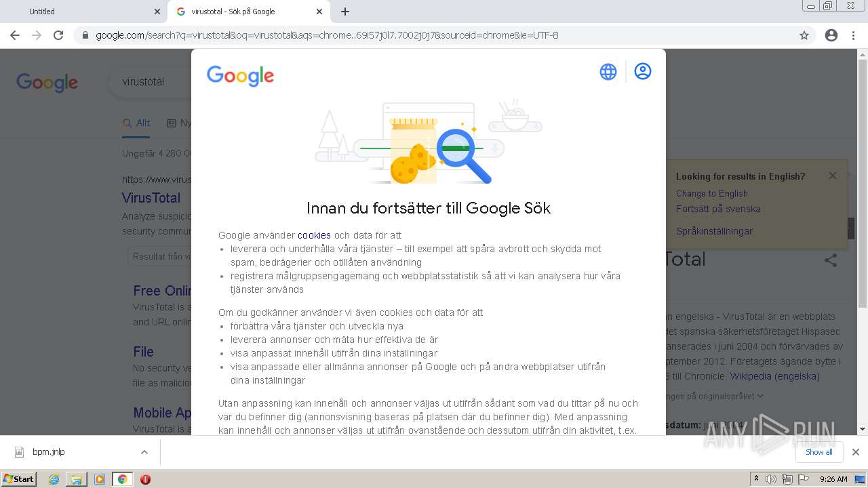Viewport: 868px width, 488px height.
Task: Click Change to English link
Action: [x=712, y=193]
